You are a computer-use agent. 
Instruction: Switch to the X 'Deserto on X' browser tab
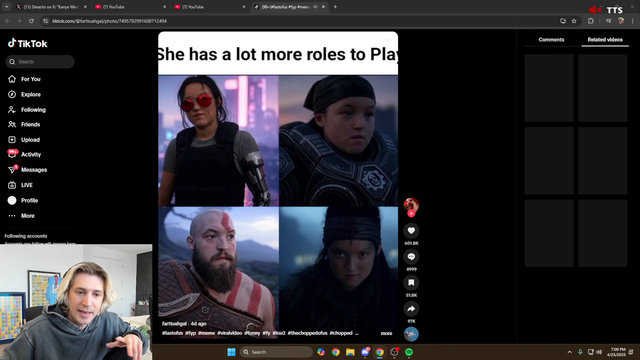coord(51,7)
